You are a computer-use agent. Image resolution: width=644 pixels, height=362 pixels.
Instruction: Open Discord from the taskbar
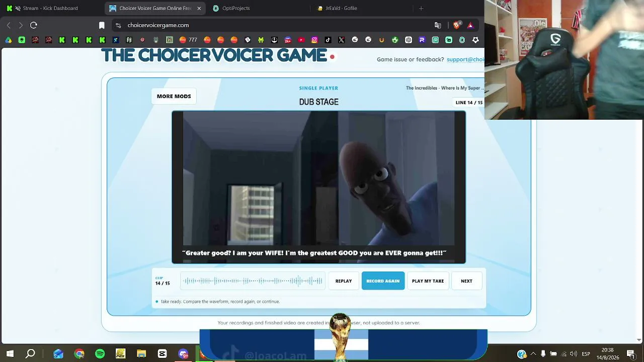point(183,354)
